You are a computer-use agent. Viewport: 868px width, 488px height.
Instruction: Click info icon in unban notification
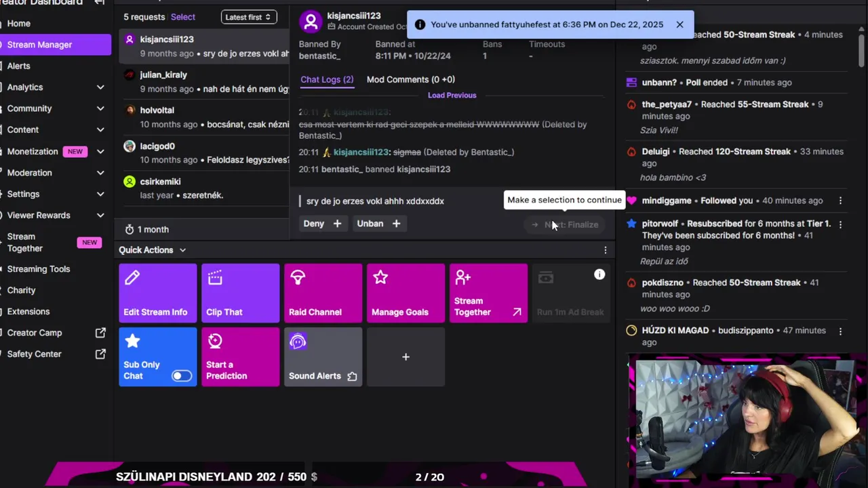420,24
